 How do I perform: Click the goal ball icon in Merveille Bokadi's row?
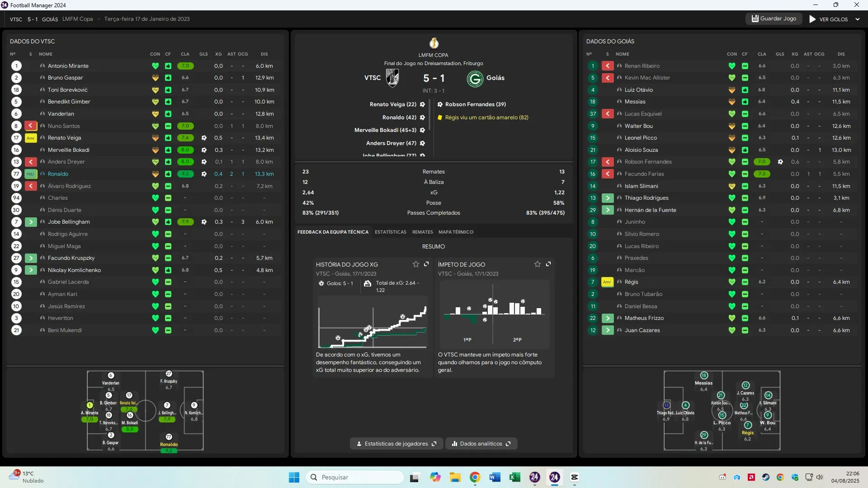point(204,150)
